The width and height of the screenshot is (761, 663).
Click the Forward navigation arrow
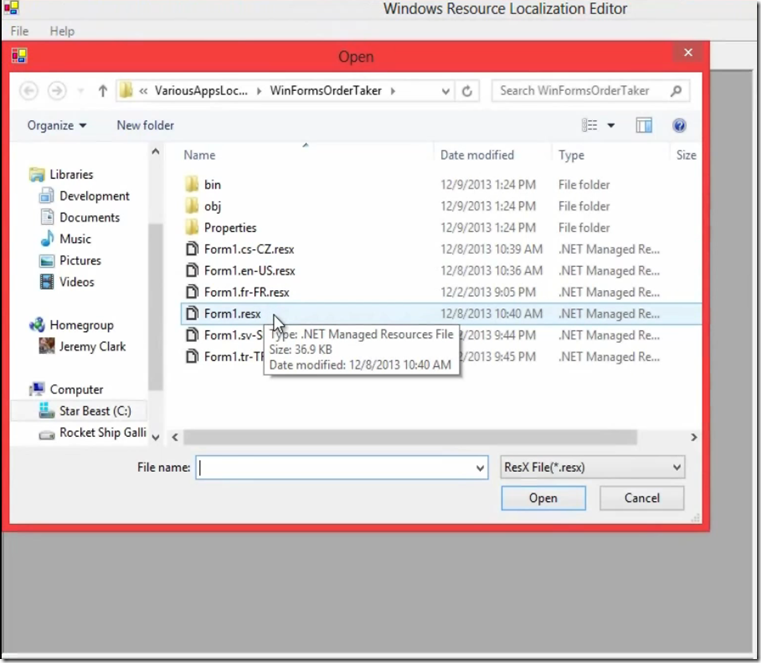coord(57,91)
